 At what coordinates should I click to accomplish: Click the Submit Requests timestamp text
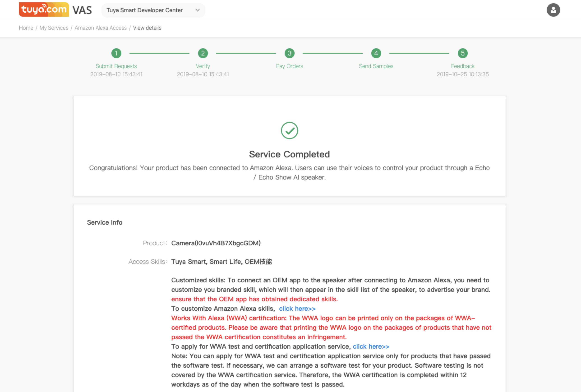pyautogui.click(x=116, y=74)
